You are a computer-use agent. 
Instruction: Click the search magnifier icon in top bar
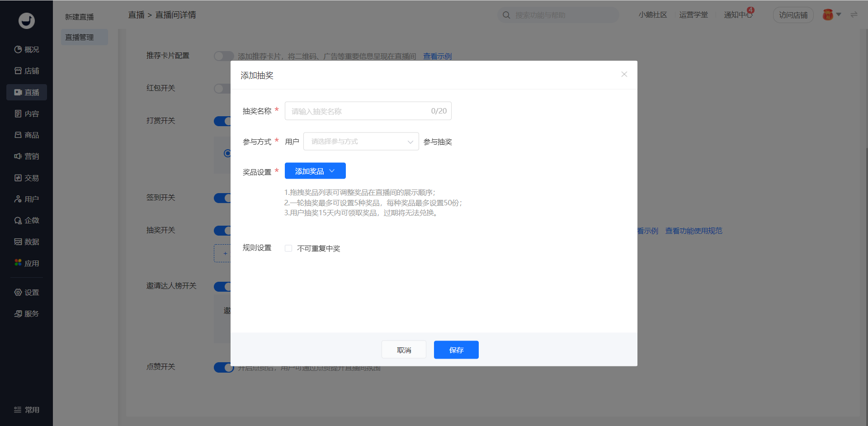click(506, 15)
